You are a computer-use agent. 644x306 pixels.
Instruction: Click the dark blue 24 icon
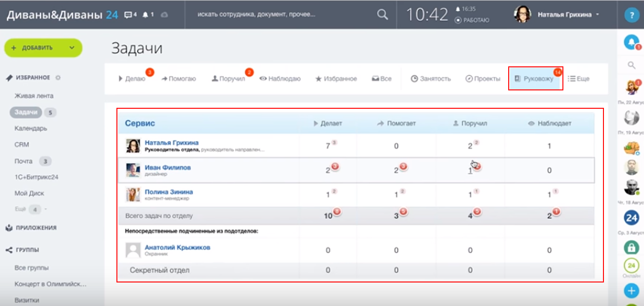click(631, 217)
